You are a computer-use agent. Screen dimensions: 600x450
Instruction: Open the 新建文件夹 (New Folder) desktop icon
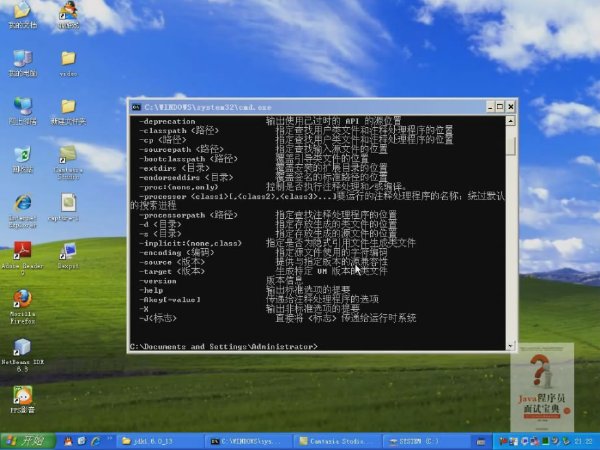68,111
